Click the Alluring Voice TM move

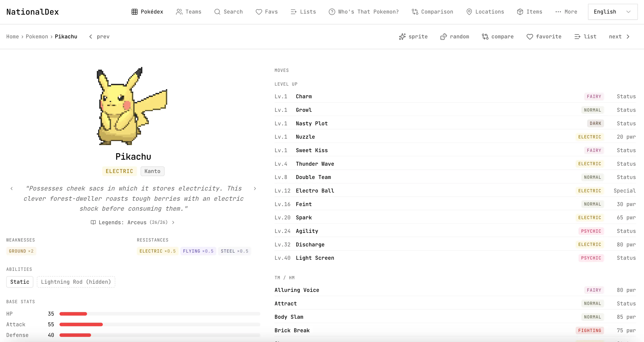click(x=297, y=290)
